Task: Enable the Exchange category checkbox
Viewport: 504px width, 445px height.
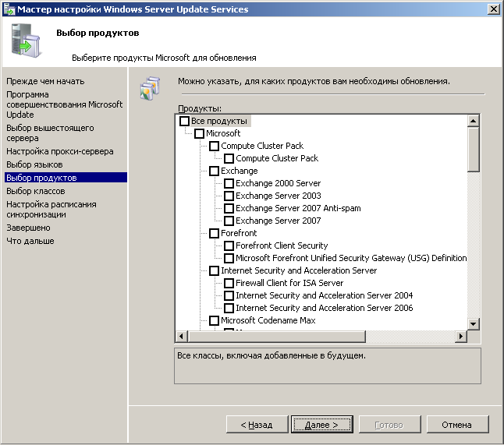Action: (214, 171)
